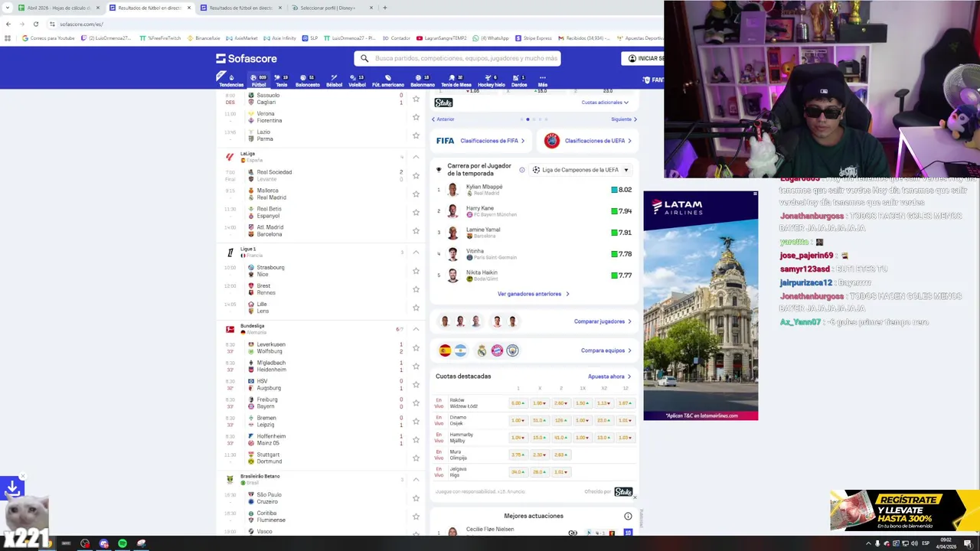Click the search magnifier icon
This screenshot has height=551, width=980.
point(364,58)
